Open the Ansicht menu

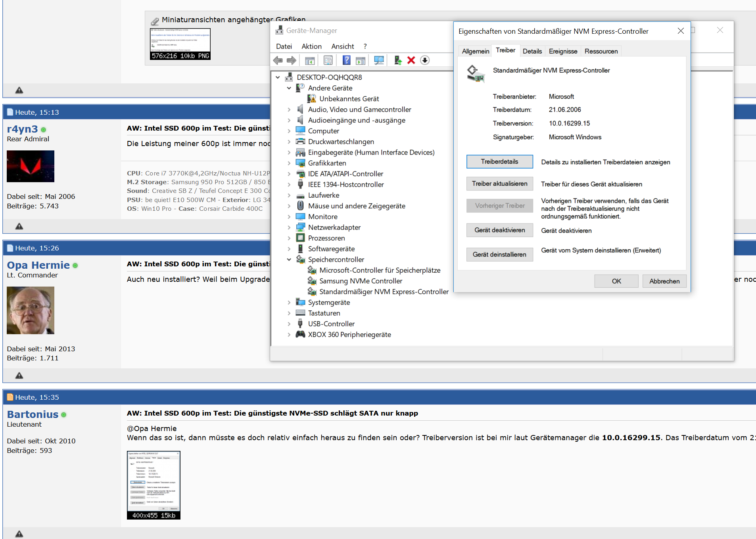343,46
